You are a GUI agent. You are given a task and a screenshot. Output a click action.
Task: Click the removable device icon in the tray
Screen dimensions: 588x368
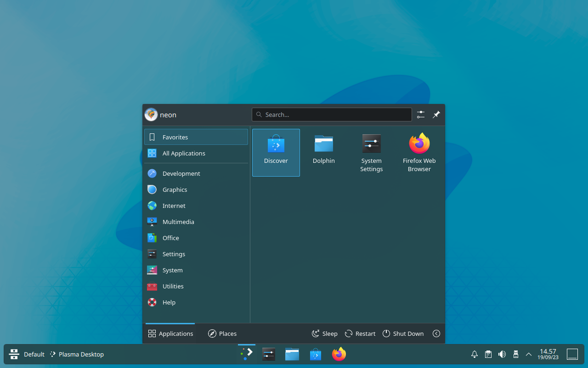[x=515, y=354]
